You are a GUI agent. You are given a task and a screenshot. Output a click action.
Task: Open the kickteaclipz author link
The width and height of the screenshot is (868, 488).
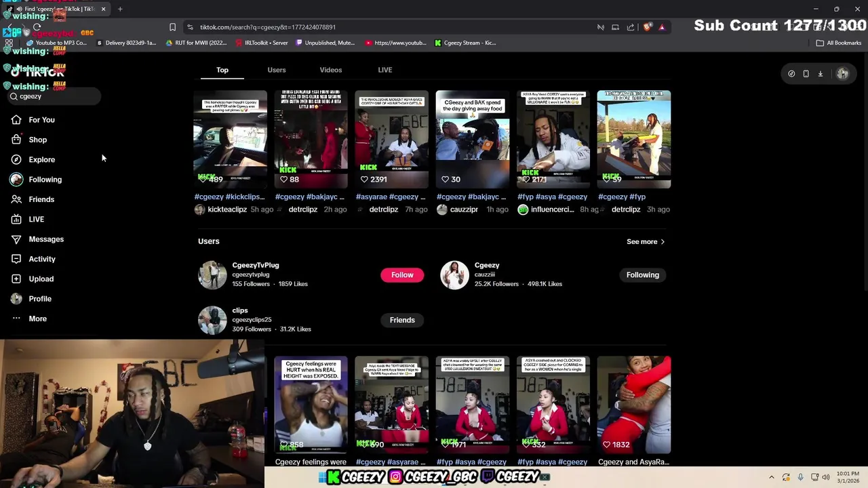[x=227, y=209]
